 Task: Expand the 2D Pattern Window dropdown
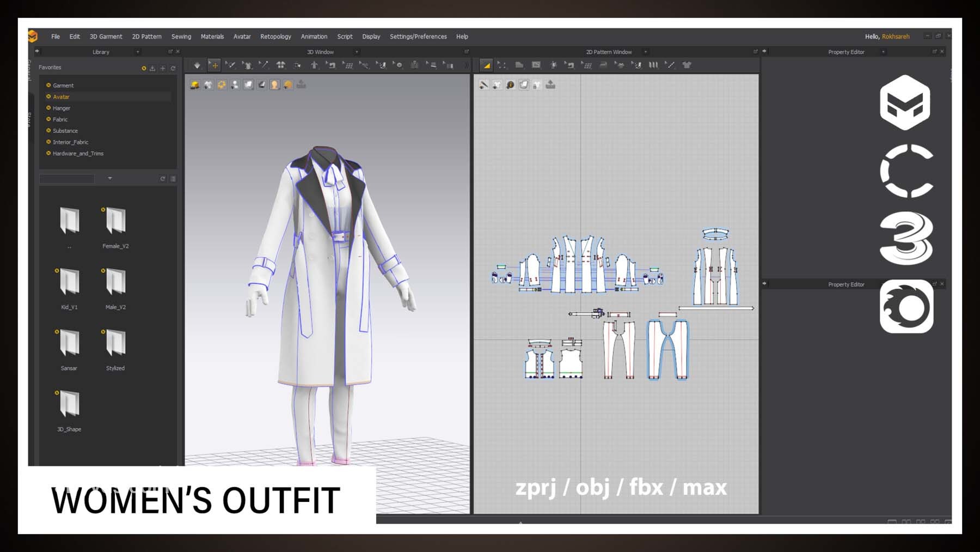click(x=646, y=52)
